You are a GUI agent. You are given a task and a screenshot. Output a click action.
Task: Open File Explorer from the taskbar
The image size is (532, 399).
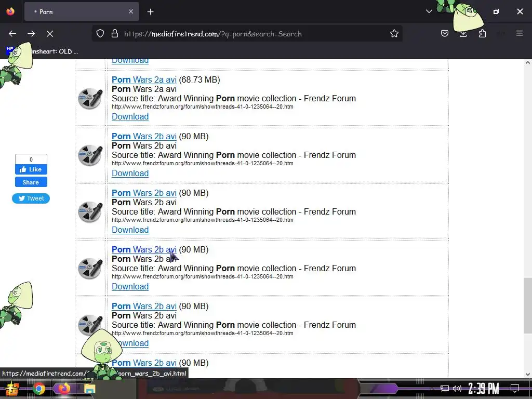coord(89,389)
